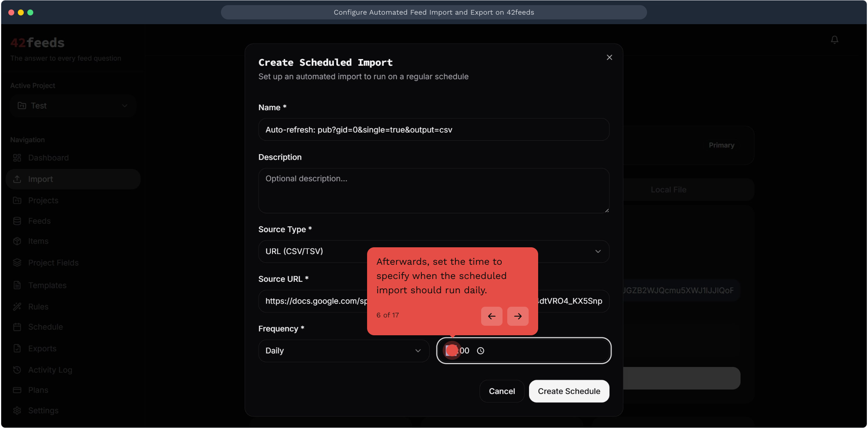
Task: Click the Rules wand icon
Action: coord(17,307)
